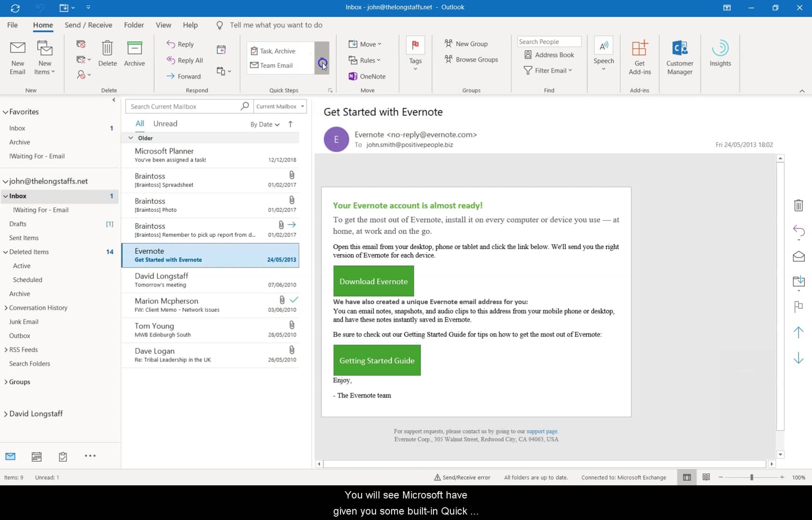Forward the selected message

[x=183, y=76]
